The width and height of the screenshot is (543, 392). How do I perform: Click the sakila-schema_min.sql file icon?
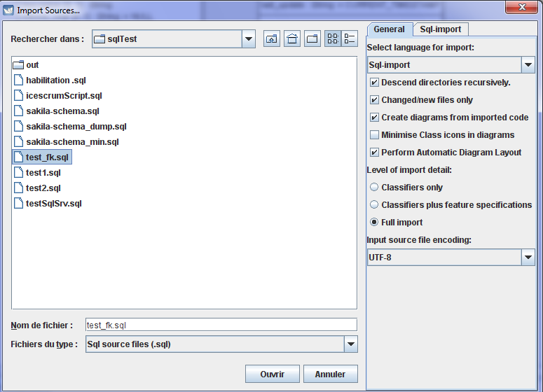coord(18,142)
